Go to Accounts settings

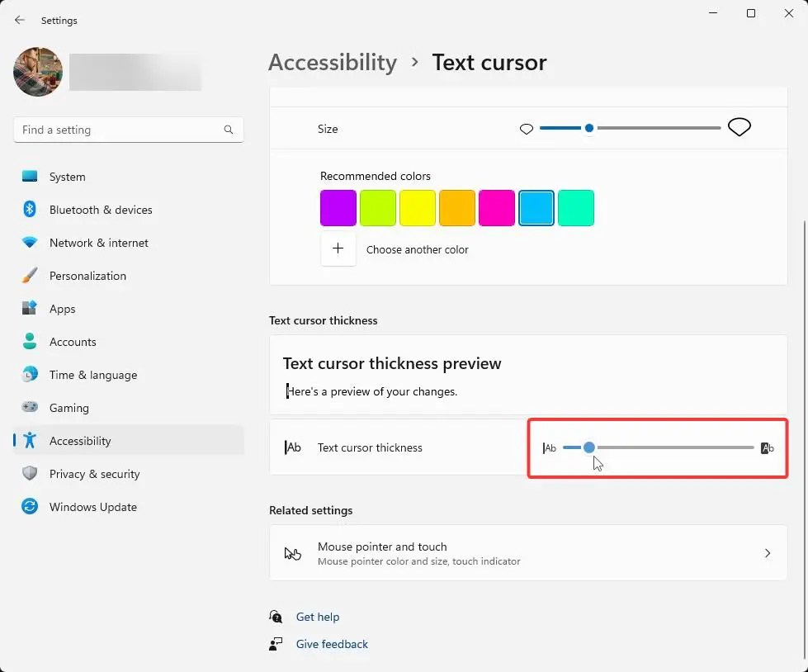pos(128,342)
